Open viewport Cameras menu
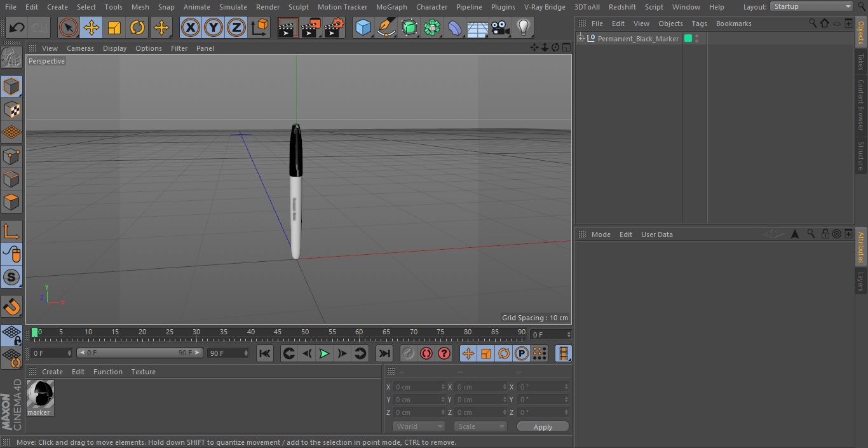This screenshot has width=868, height=448. (x=80, y=48)
